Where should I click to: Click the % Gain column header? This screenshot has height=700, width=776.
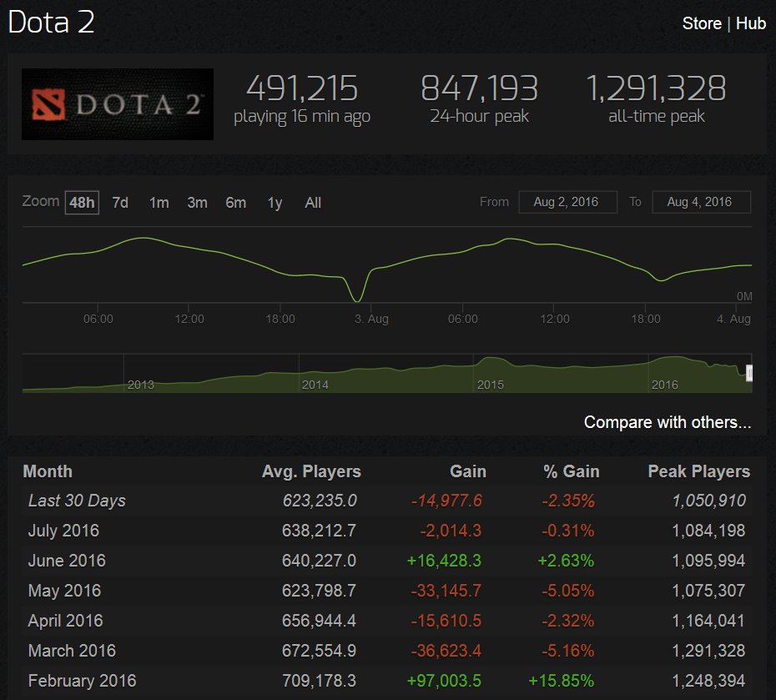click(571, 471)
